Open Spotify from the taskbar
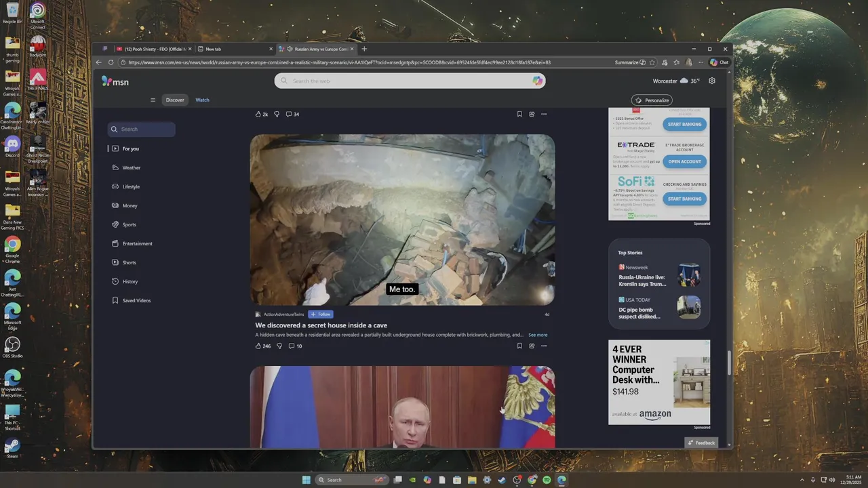 (547, 480)
